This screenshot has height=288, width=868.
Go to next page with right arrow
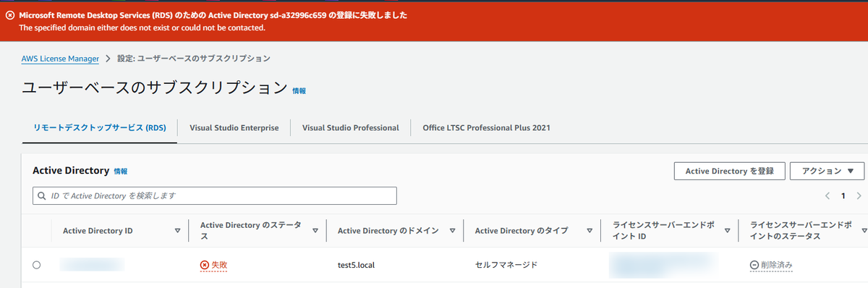click(859, 196)
